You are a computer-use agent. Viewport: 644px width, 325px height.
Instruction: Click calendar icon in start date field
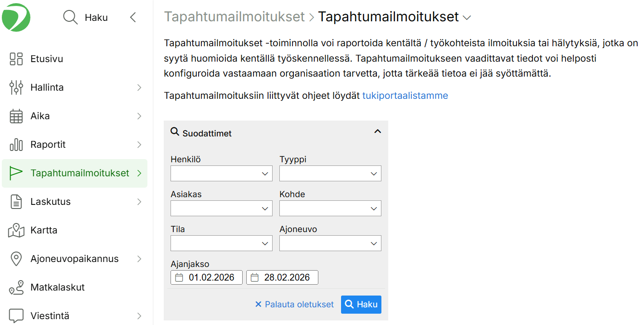click(179, 277)
